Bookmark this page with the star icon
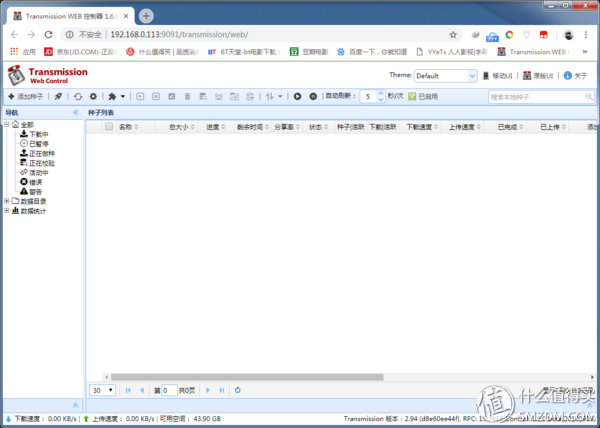The height and width of the screenshot is (428, 600). [x=453, y=35]
